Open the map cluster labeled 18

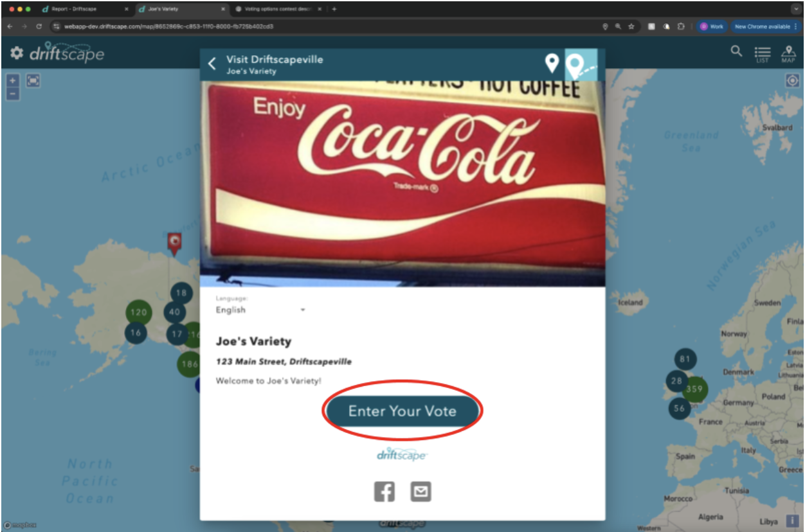(181, 294)
